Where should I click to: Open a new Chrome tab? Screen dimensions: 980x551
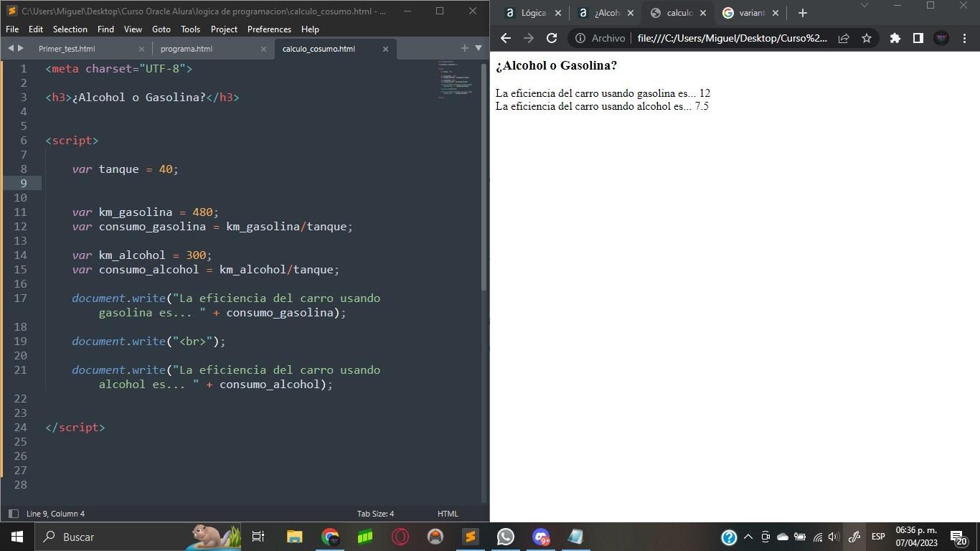coord(803,13)
